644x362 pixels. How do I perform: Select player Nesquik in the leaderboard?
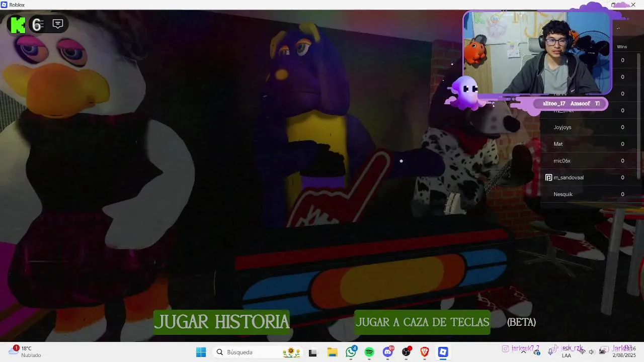(x=589, y=194)
